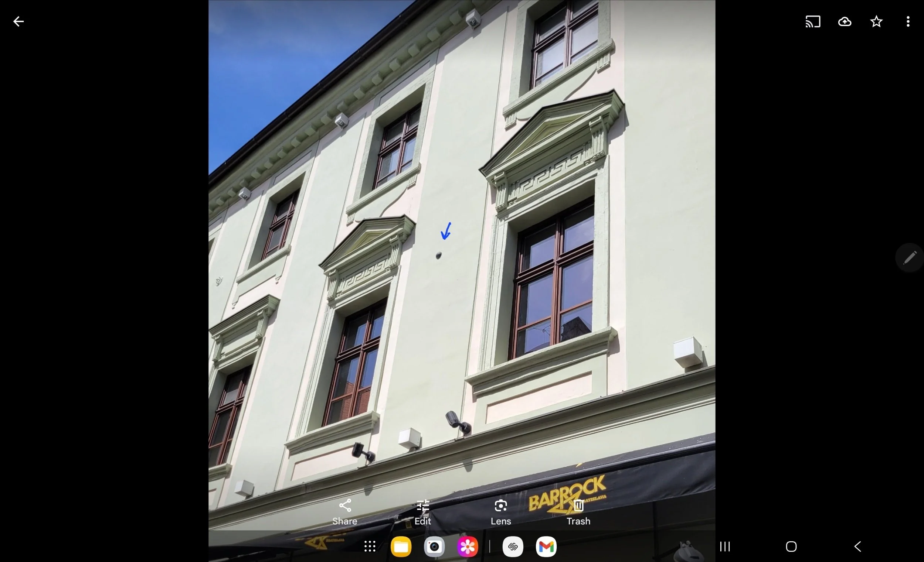Cast the photo to another screen
Image resolution: width=924 pixels, height=562 pixels.
pos(813,21)
